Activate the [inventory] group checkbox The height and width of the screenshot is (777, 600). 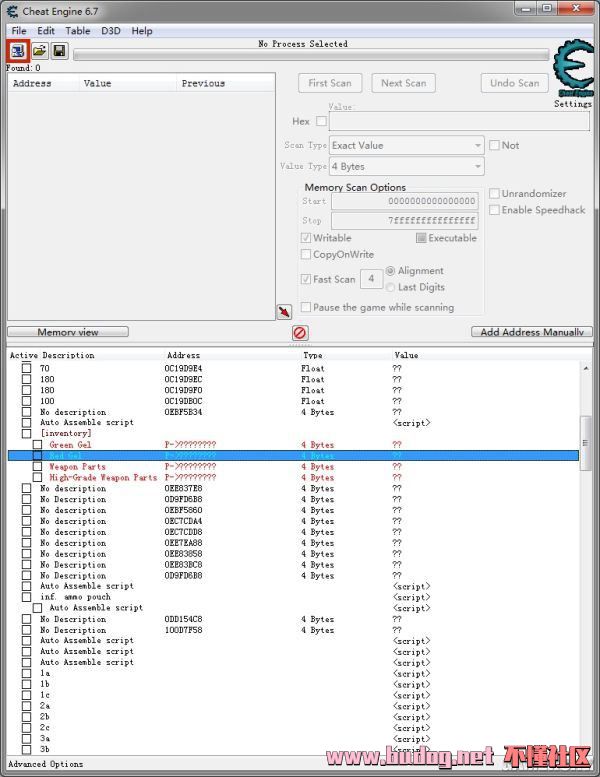(27, 434)
